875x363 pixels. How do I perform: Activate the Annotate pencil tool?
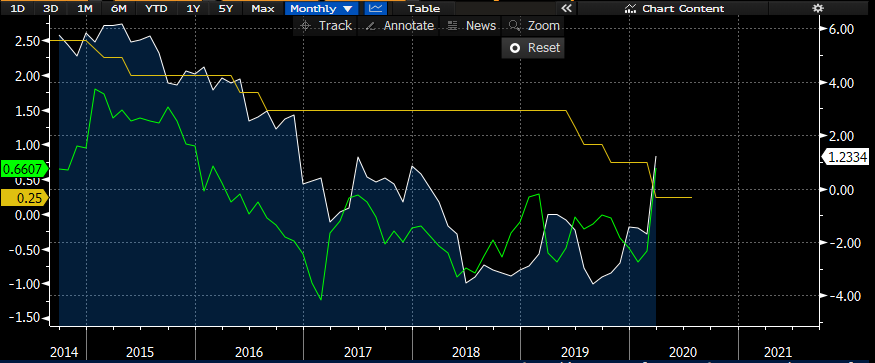400,26
